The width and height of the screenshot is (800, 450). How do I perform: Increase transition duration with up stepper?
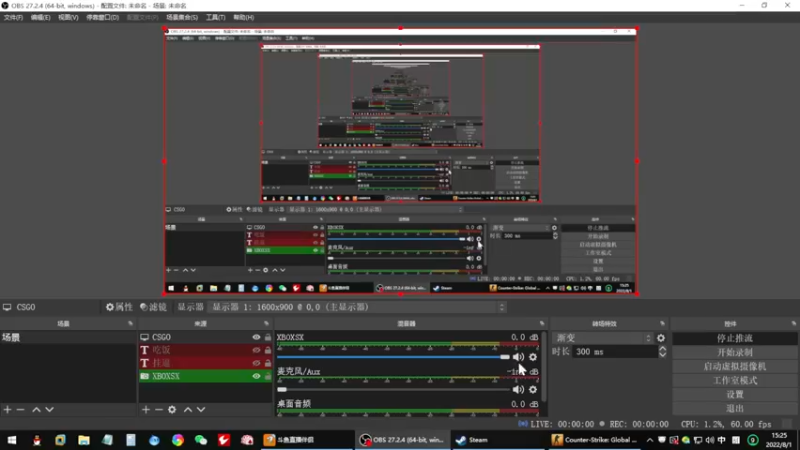[662, 348]
